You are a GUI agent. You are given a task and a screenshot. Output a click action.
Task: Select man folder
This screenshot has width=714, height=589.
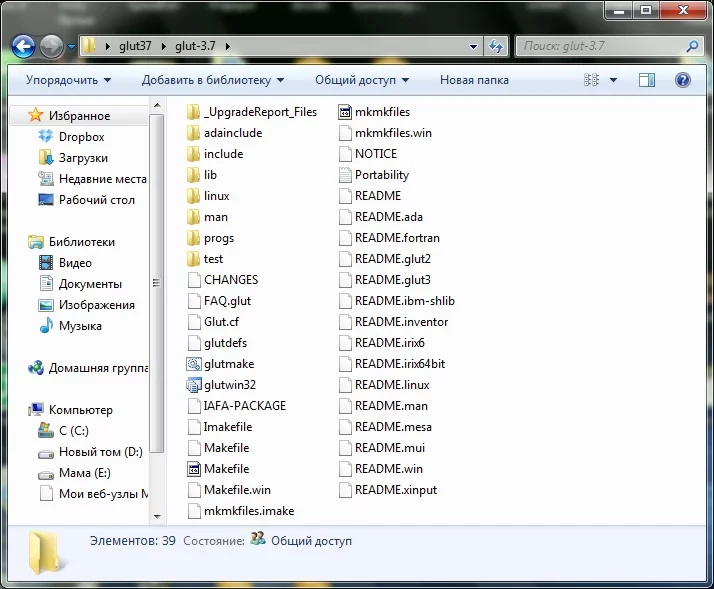(x=207, y=217)
